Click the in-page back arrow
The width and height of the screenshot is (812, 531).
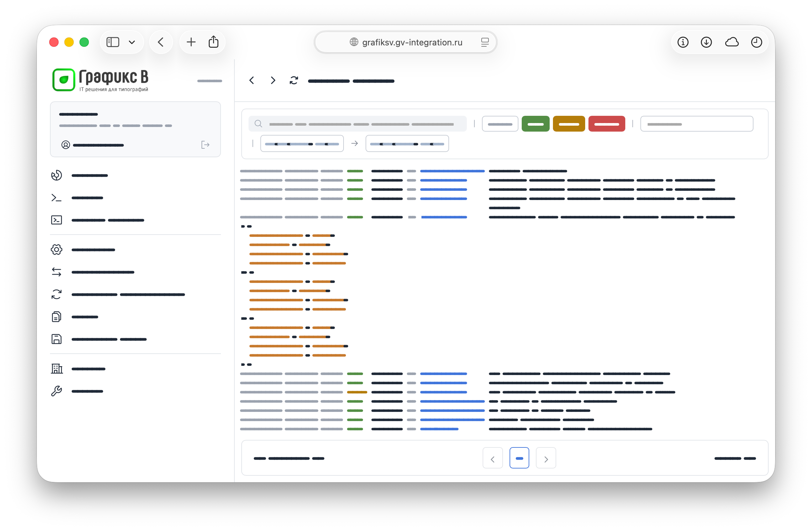click(252, 81)
